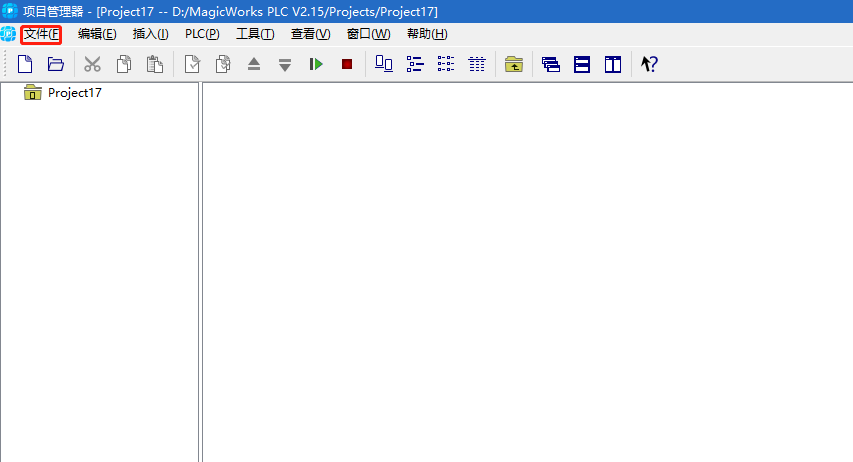Click the folder up-level icon

[x=514, y=64]
